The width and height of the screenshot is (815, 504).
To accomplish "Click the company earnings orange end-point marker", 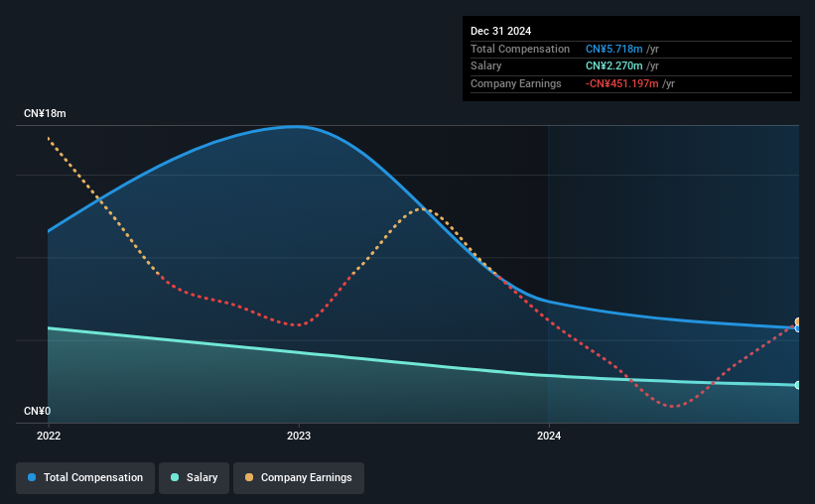I will pos(797,321).
